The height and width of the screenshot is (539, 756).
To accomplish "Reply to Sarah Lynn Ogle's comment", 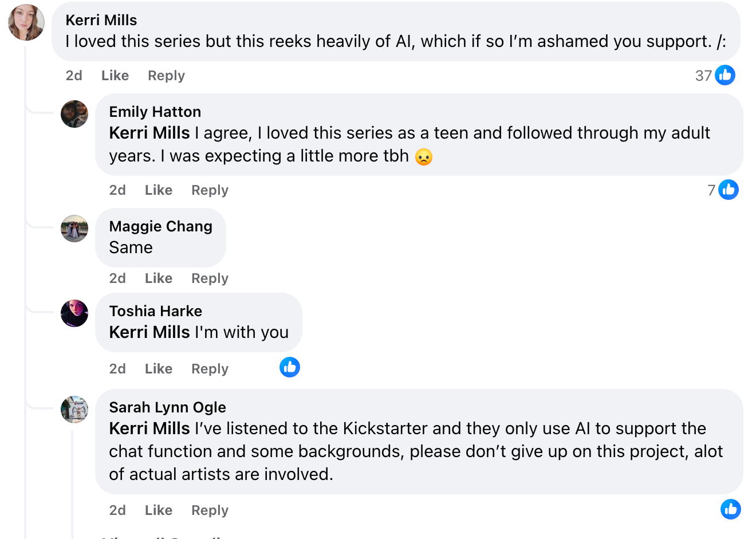I will tap(210, 510).
